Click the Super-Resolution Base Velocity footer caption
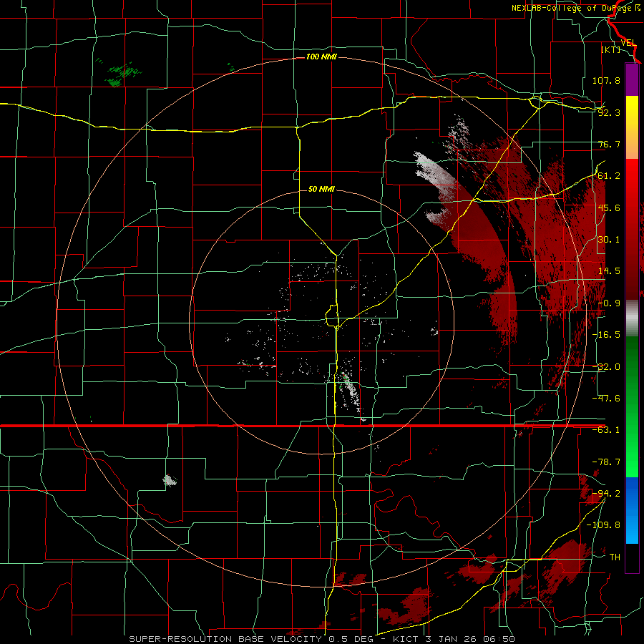 322,639
